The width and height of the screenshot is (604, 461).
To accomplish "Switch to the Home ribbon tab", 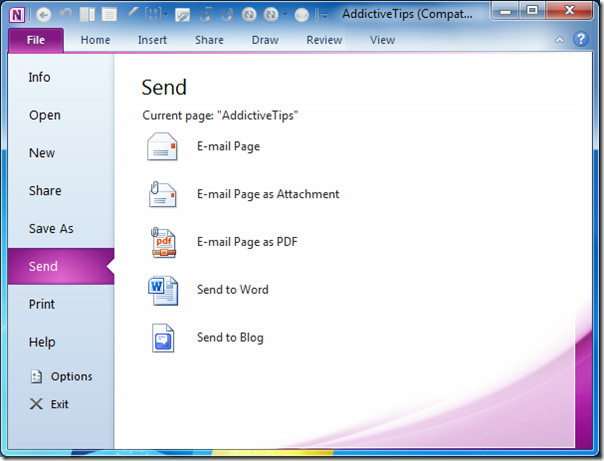I will [x=95, y=40].
